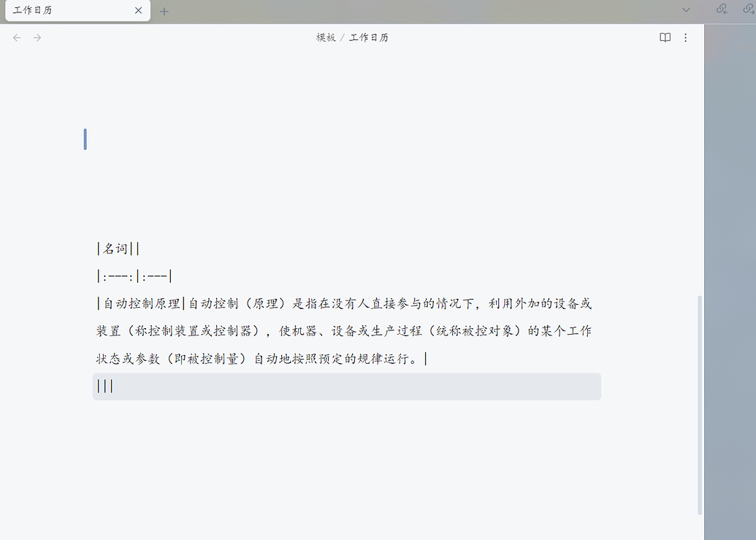The height and width of the screenshot is (540, 756).
Task: Place cursor in the |名词|| header line
Action: tap(117, 249)
